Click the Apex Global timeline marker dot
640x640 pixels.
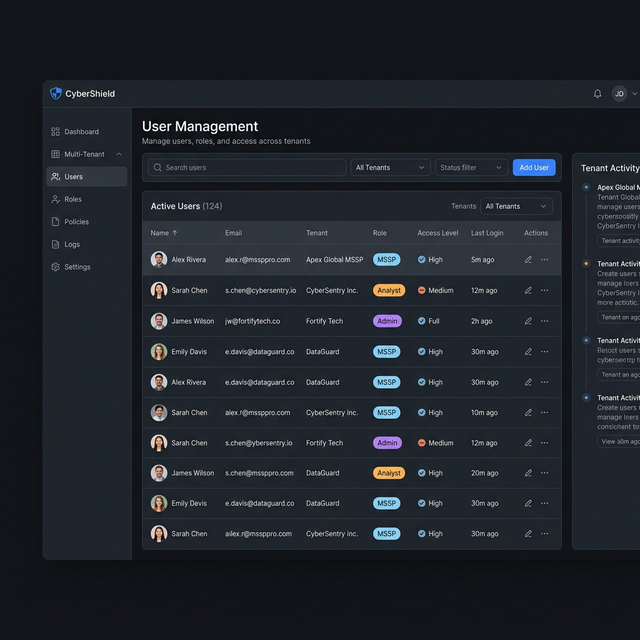(x=586, y=187)
